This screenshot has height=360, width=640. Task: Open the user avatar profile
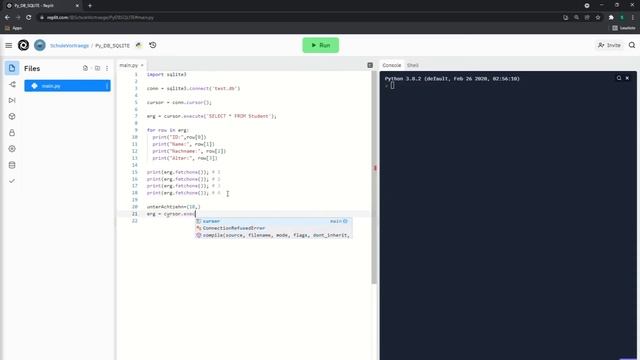click(40, 45)
